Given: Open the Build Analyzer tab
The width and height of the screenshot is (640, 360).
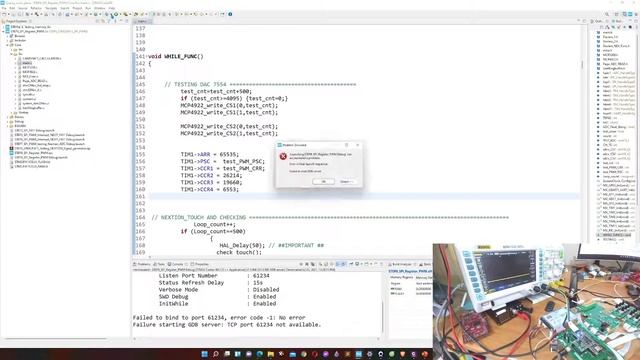Looking at the screenshot, I should tap(402, 264).
